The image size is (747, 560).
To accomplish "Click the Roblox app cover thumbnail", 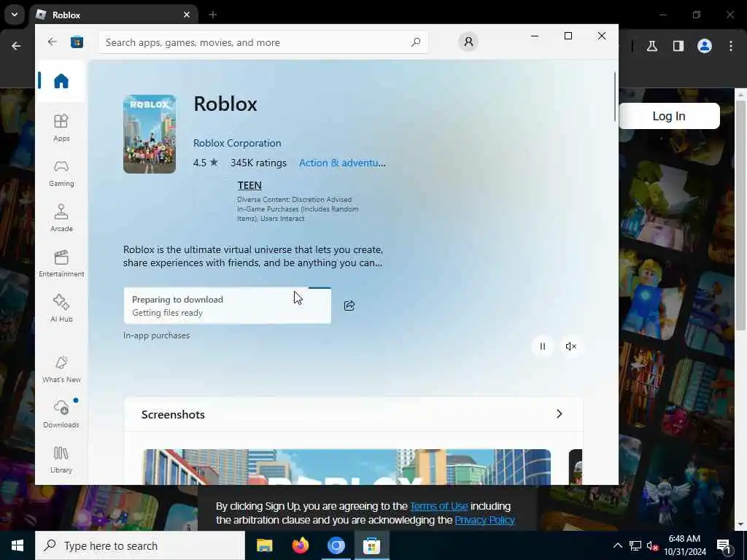I will click(150, 134).
